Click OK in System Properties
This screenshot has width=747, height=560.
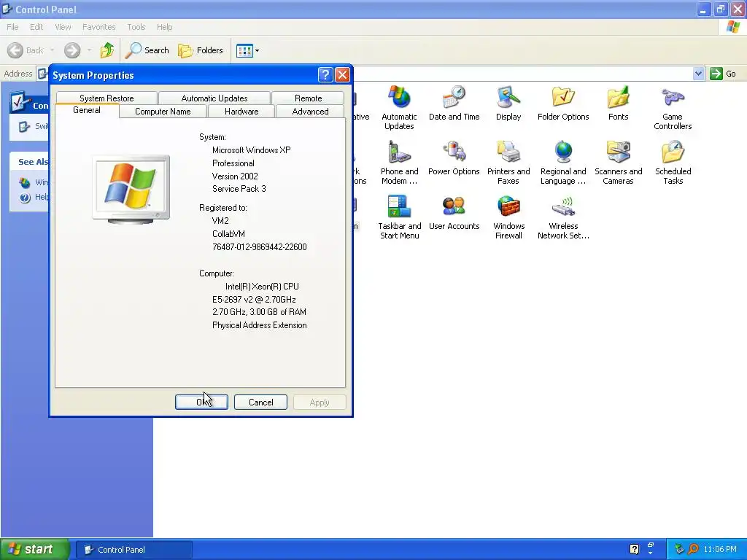201,402
